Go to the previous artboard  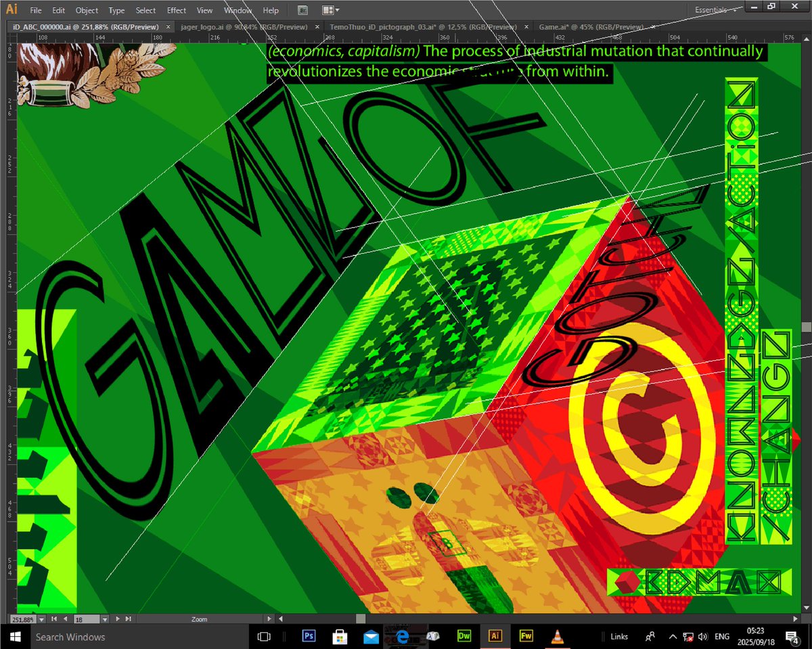(65, 619)
